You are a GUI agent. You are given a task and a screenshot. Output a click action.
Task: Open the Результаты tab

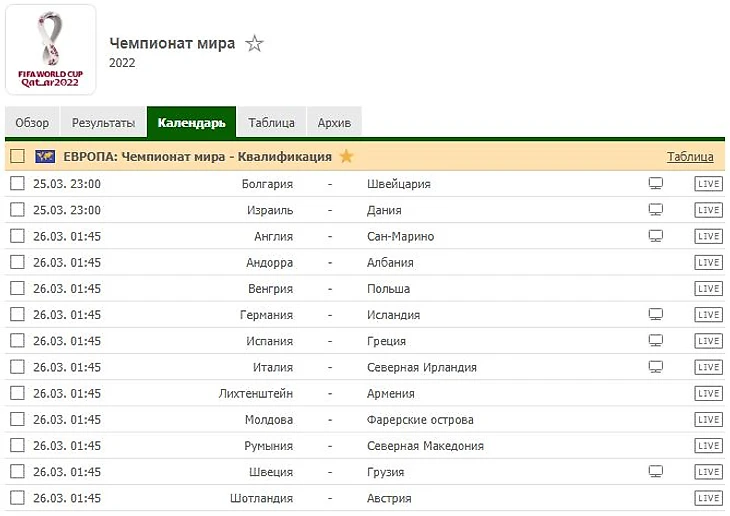[x=103, y=123]
